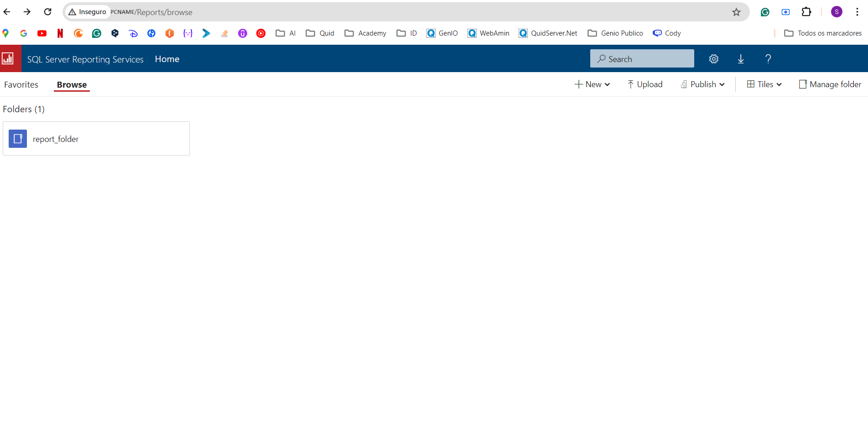Click Manage folder
Screen dimensions: 868x433
(830, 84)
